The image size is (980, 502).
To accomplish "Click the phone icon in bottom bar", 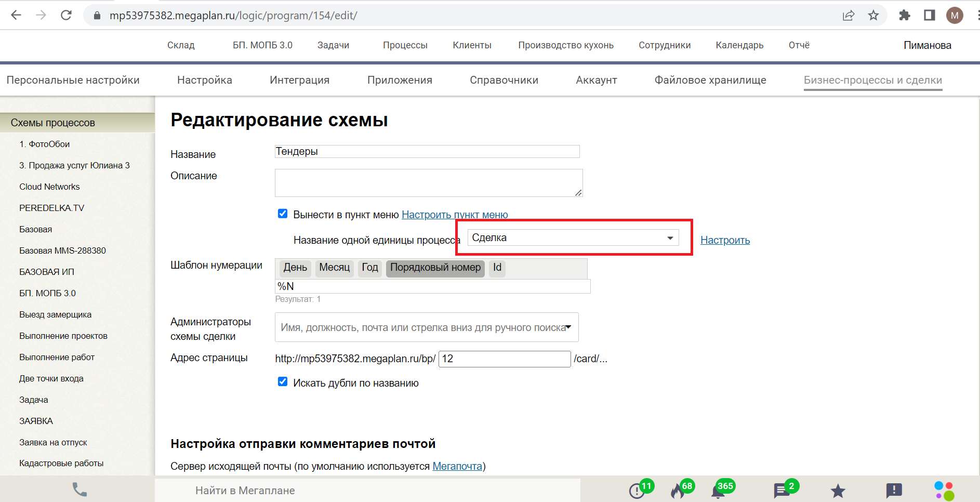I will pos(80,490).
